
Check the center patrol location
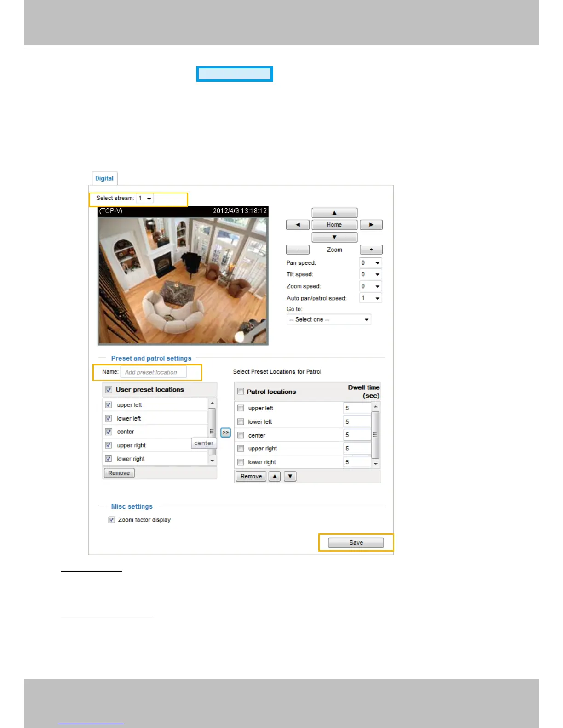pyautogui.click(x=241, y=435)
